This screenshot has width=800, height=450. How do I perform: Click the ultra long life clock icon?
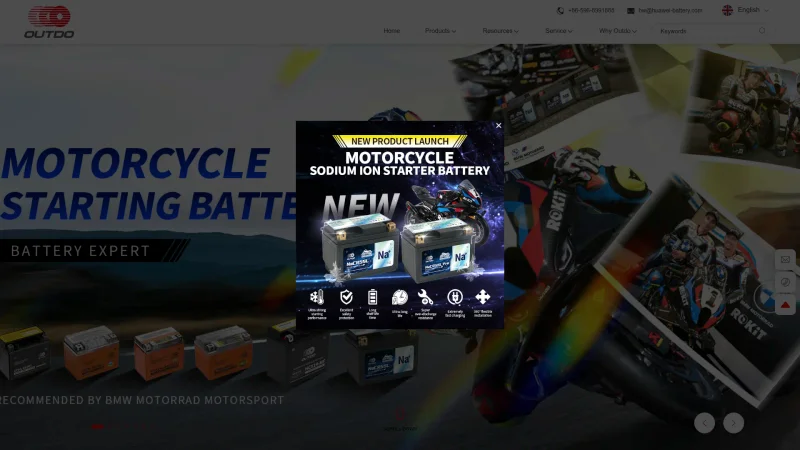(400, 297)
